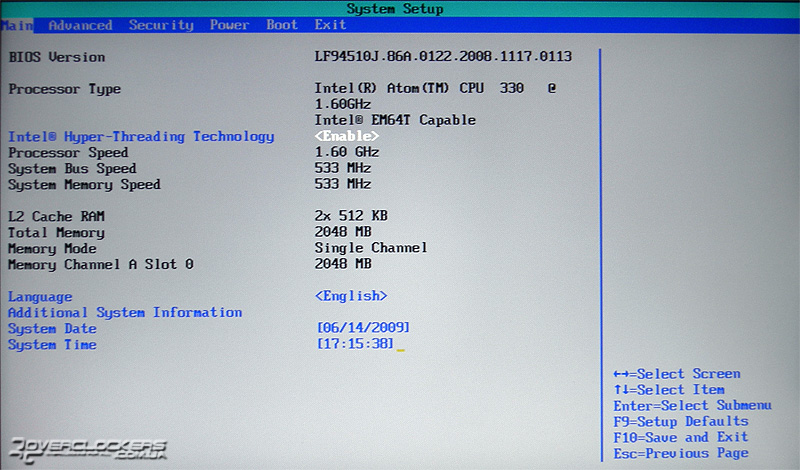This screenshot has height=470, width=800.
Task: Open Additional System Information submenu
Action: [x=125, y=312]
